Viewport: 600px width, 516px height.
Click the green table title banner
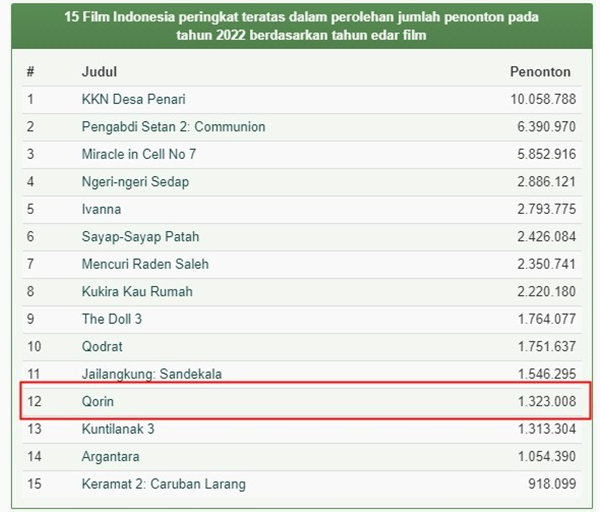tap(300, 26)
